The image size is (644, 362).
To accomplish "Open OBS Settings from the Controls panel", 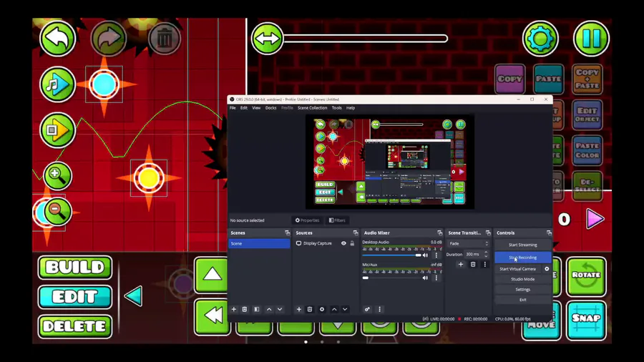I will (x=522, y=289).
